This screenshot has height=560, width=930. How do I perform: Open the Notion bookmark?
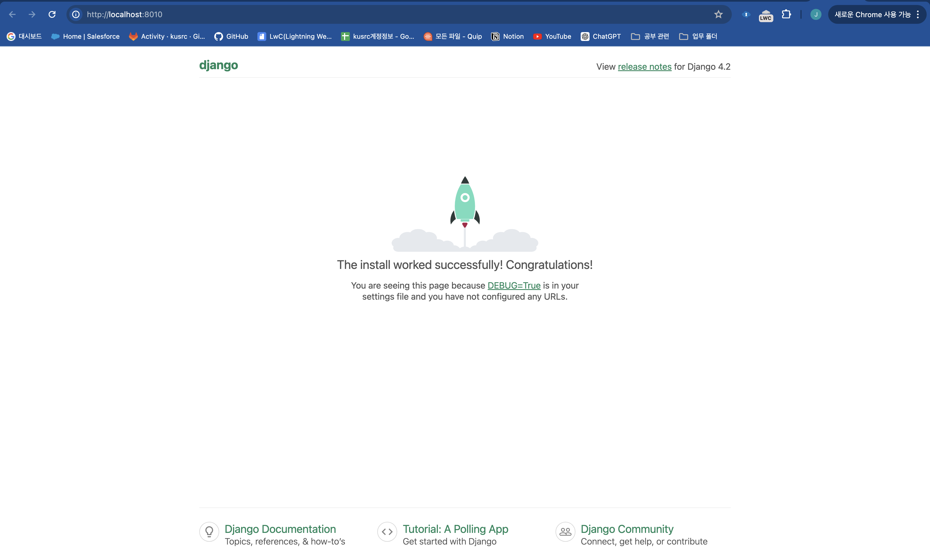click(507, 36)
